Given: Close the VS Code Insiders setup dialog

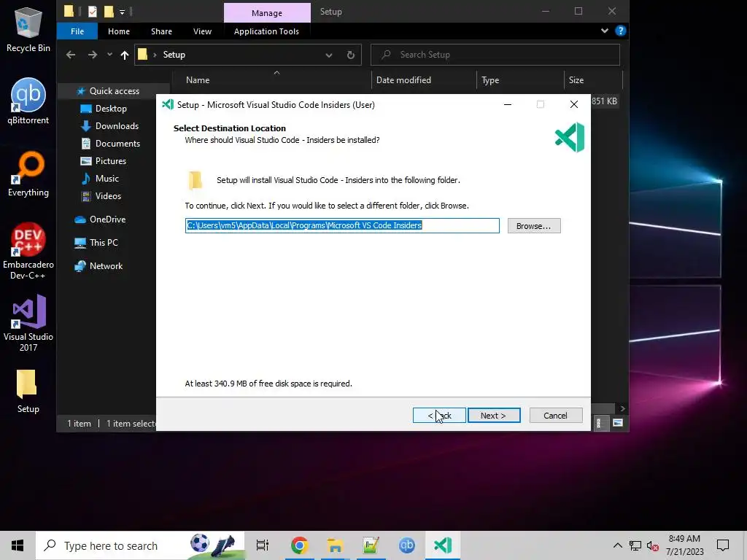Looking at the screenshot, I should tap(574, 105).
